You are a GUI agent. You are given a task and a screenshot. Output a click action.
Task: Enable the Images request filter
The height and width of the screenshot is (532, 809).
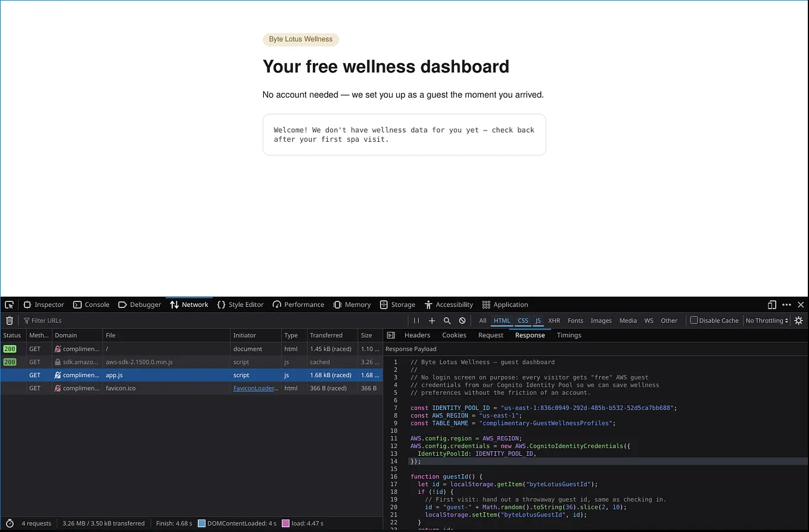[601, 321]
